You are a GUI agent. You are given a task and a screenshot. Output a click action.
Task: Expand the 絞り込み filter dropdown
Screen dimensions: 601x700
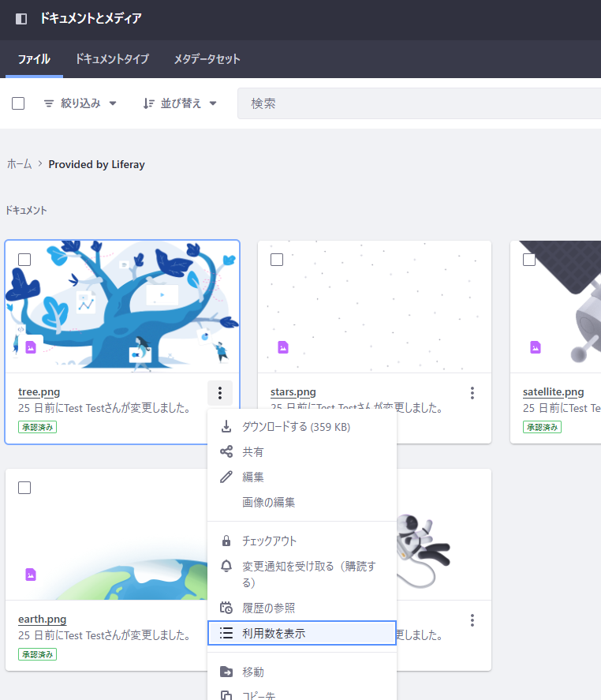point(80,103)
